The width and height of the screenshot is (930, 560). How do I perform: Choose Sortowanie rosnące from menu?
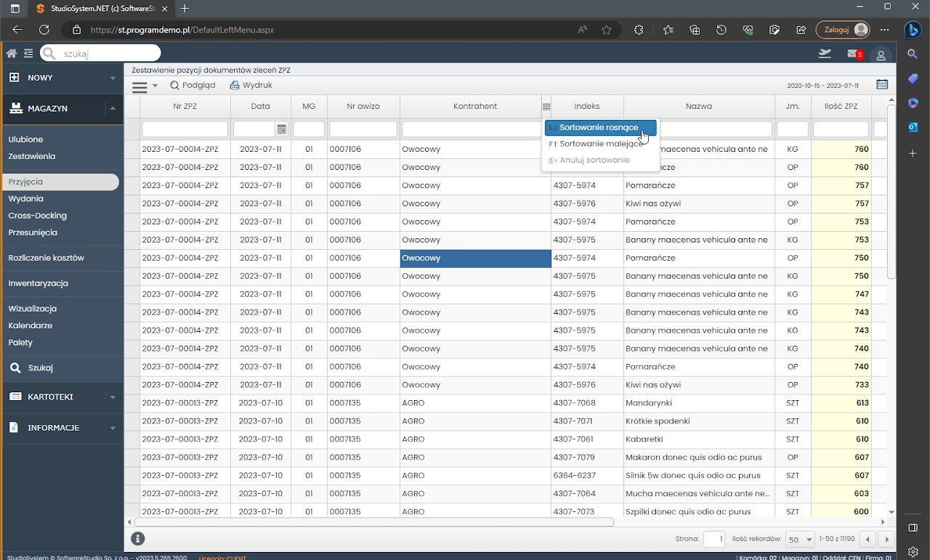coord(600,128)
